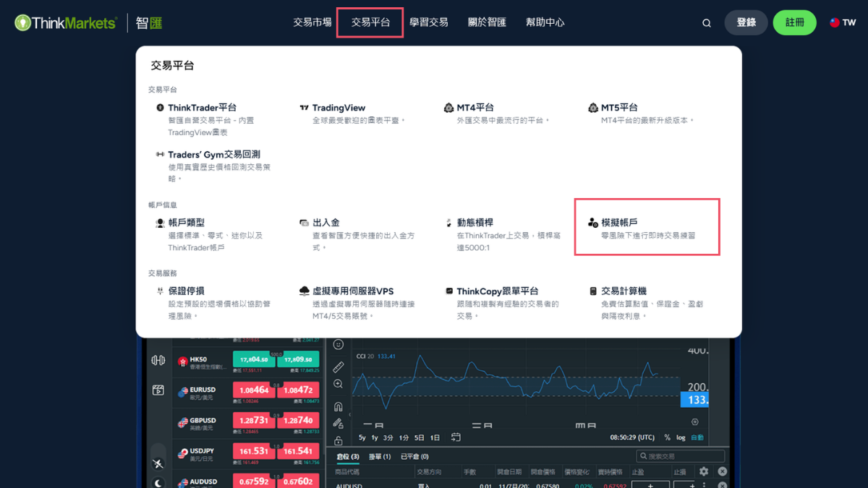The image size is (868, 488).
Task: Select the USDJPY instrument row
Action: click(248, 455)
